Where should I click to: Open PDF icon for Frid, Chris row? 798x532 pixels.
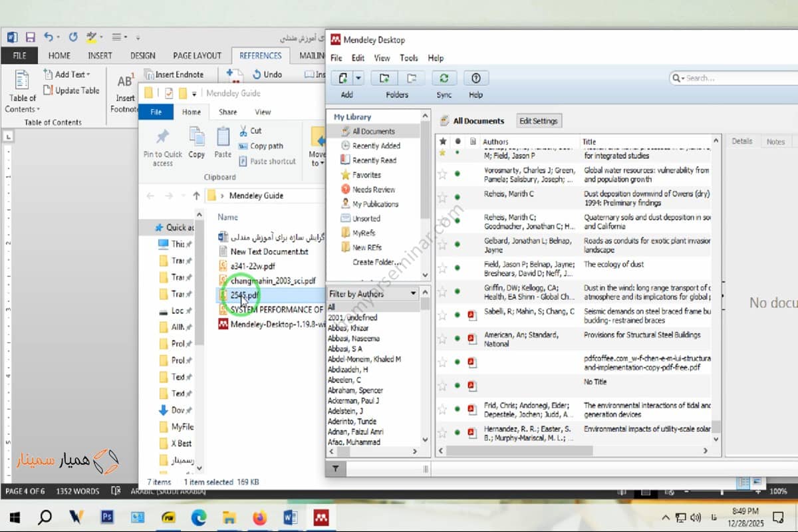coord(472,409)
